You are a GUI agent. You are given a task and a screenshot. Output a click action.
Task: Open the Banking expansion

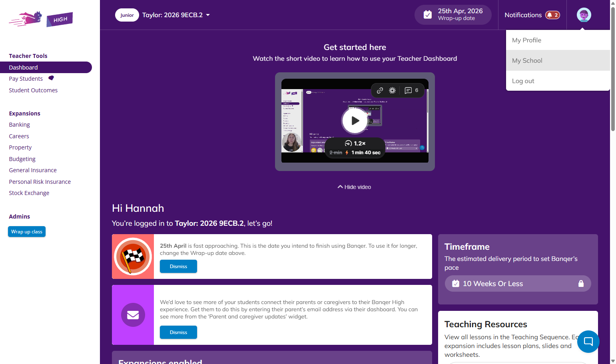pos(20,125)
